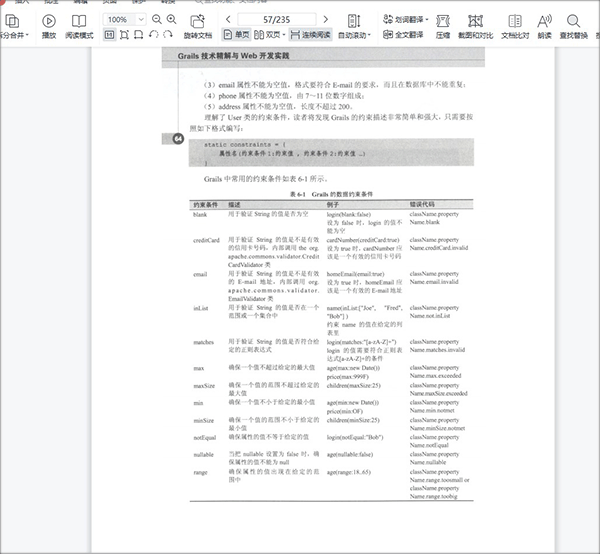
Task: Fit page width icon
Action: pyautogui.click(x=139, y=35)
